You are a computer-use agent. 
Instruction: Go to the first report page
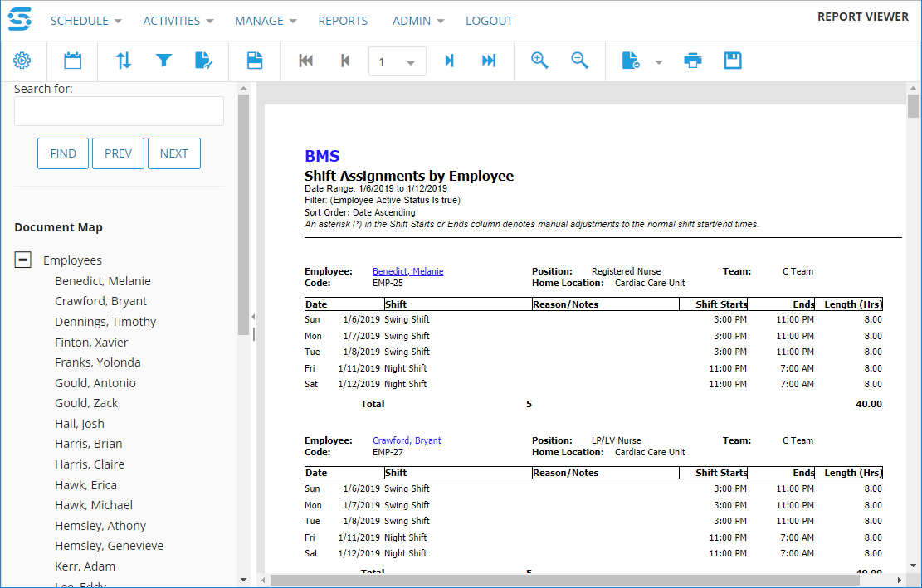pos(305,61)
